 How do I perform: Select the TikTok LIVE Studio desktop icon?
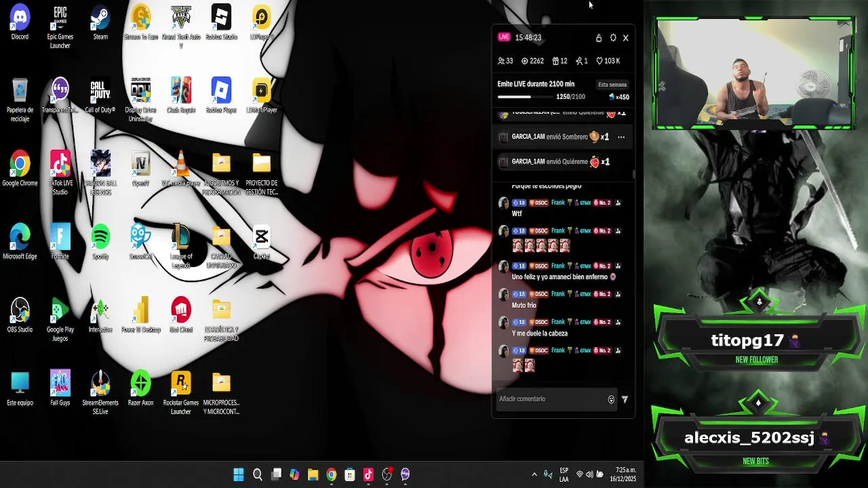pyautogui.click(x=60, y=174)
